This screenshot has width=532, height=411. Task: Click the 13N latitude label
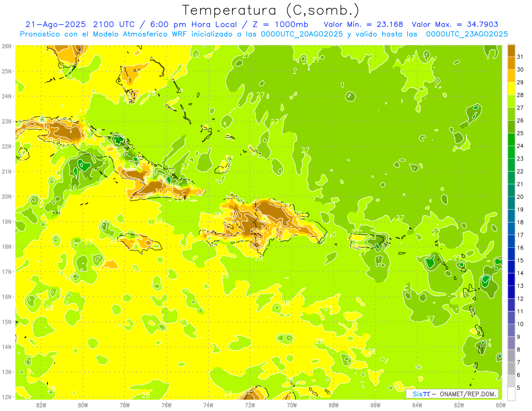click(x=6, y=372)
